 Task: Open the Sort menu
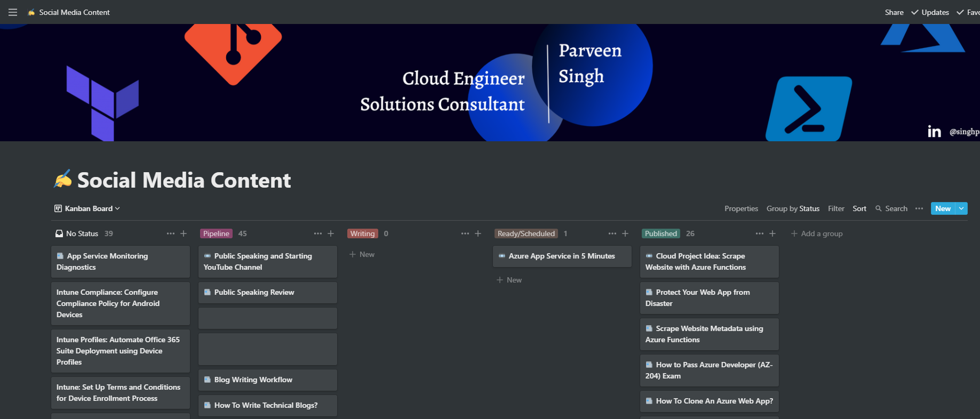coord(859,208)
